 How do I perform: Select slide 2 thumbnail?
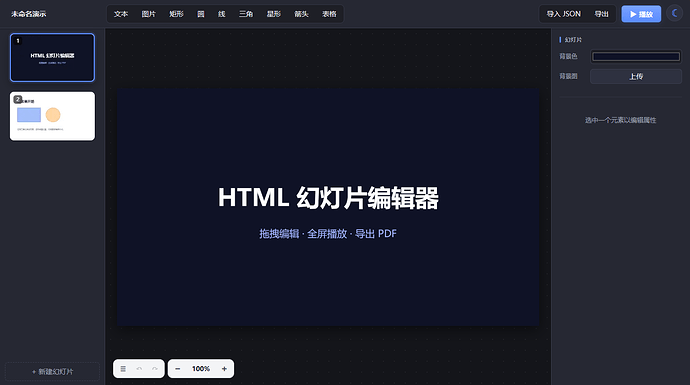(52, 116)
